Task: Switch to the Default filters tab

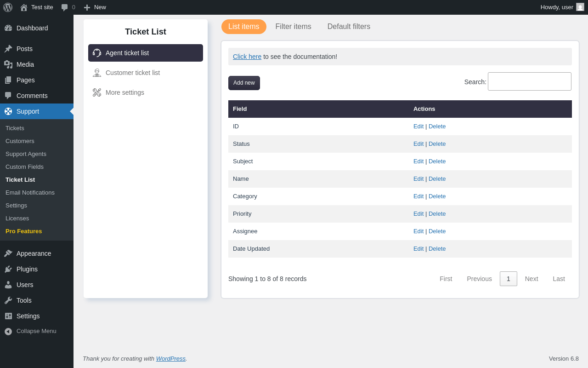Action: point(349,27)
